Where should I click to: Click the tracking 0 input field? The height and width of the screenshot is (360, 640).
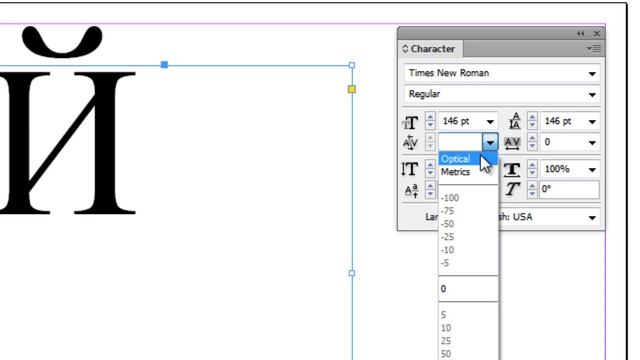[x=563, y=142]
